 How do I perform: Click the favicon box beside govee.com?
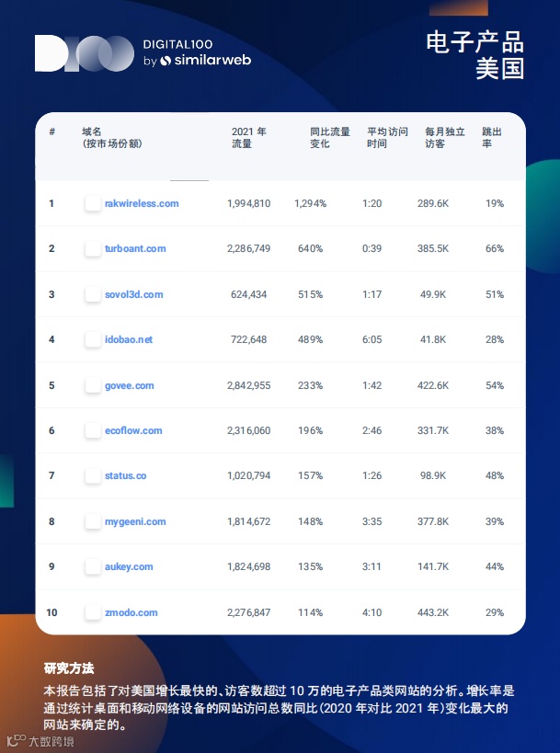[x=93, y=385]
